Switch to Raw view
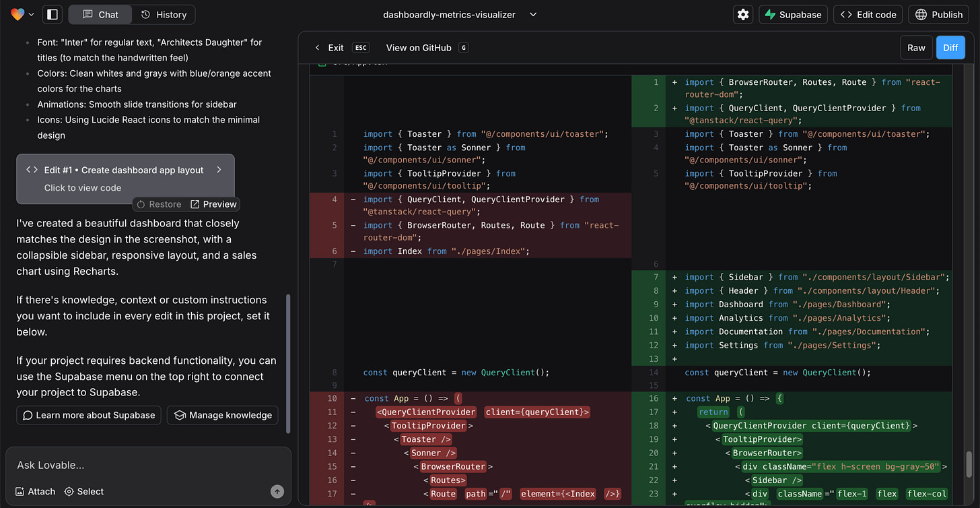Screen dimensions: 980x508 tap(916, 48)
